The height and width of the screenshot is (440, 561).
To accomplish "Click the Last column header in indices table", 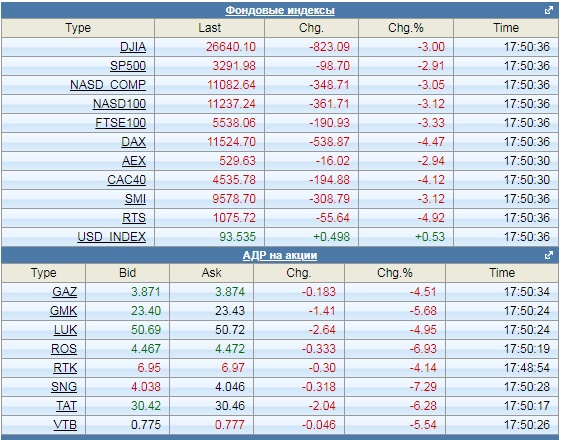I will coord(210,28).
